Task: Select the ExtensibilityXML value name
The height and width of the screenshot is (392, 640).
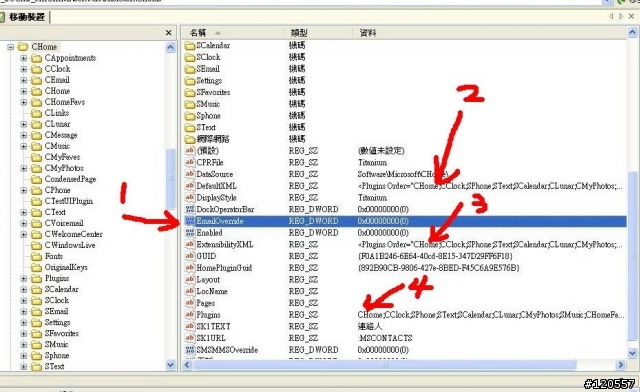Action: (x=225, y=245)
